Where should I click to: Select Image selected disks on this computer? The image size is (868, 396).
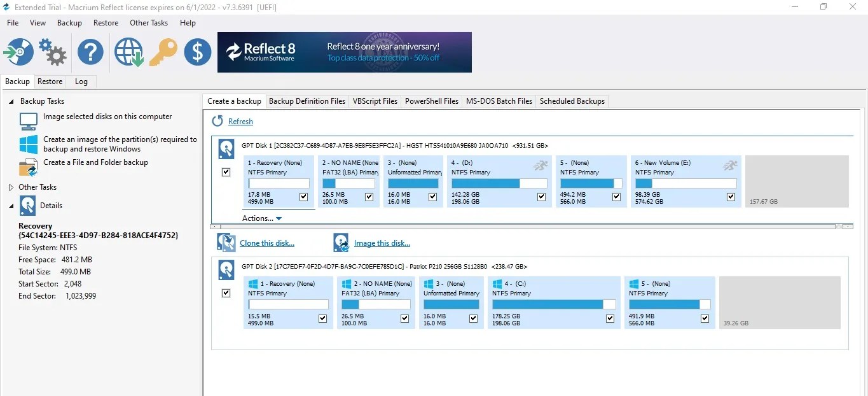(x=107, y=117)
